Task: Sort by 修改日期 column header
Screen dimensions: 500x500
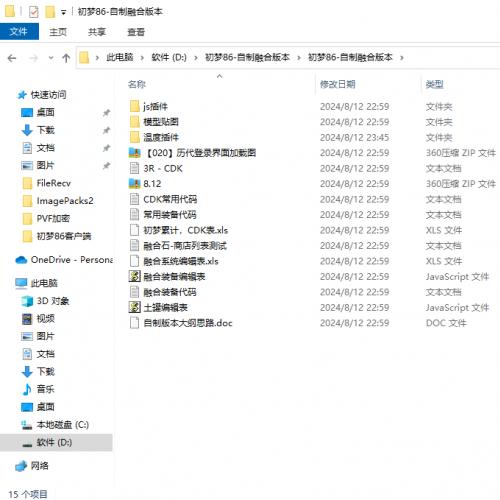Action: pos(337,84)
